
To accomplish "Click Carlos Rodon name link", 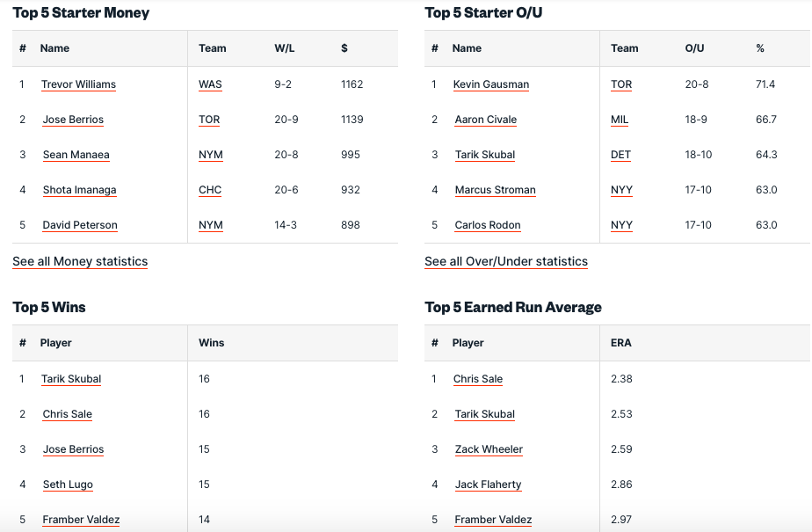I will click(x=488, y=225).
